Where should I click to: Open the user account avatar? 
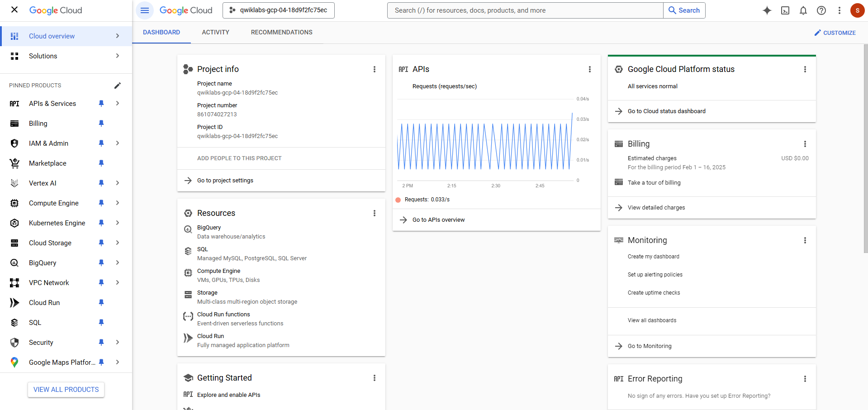coord(857,10)
